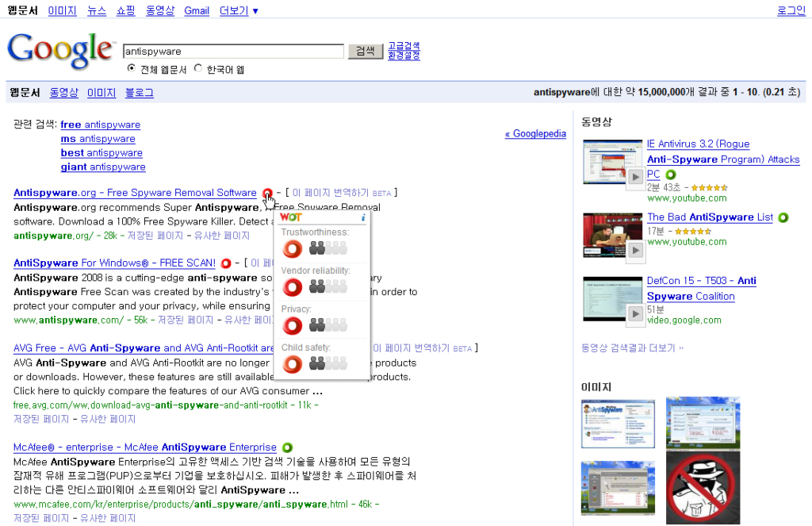Click related search giant antispyware

click(103, 167)
